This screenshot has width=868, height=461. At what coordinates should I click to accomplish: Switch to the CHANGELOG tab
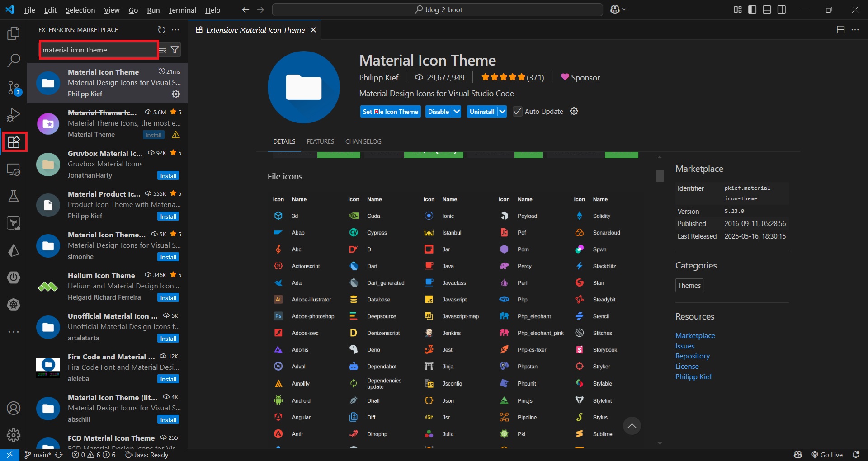(x=363, y=141)
